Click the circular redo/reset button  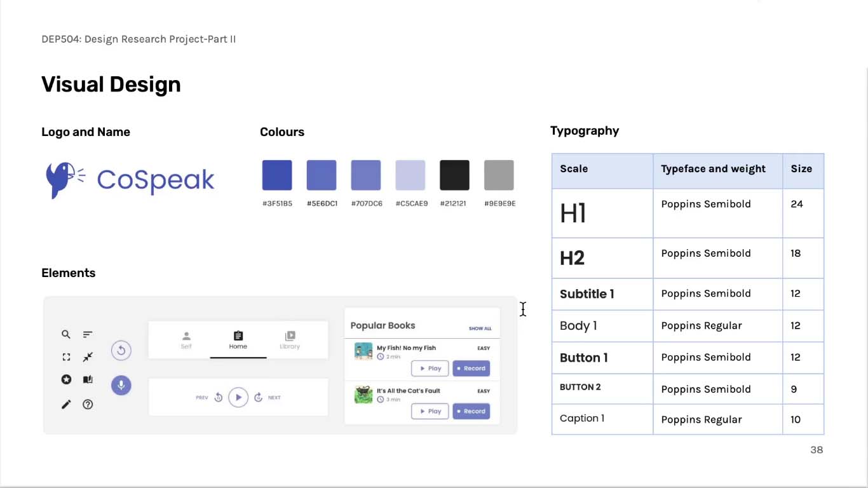coord(121,350)
